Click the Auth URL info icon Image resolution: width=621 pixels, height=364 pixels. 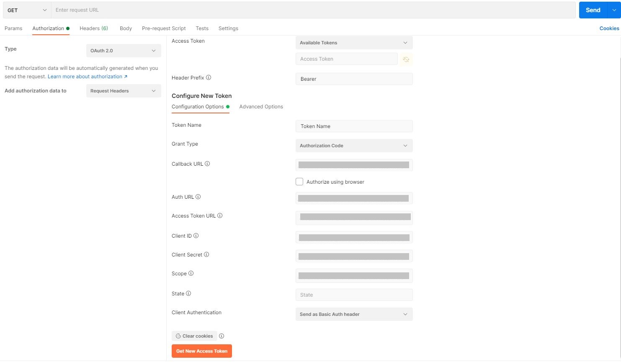198,197
